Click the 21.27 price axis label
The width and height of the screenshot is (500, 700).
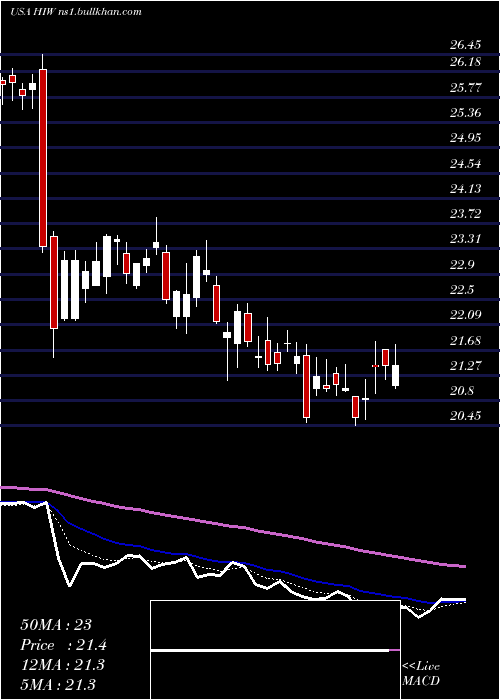(x=465, y=366)
